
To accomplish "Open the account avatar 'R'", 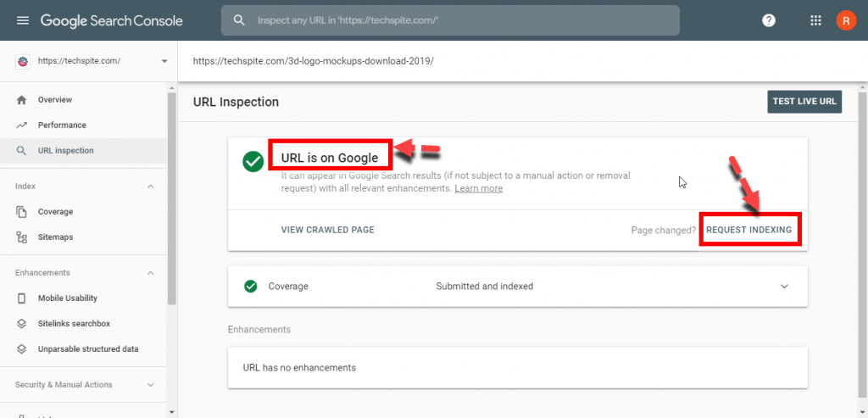I will point(846,20).
